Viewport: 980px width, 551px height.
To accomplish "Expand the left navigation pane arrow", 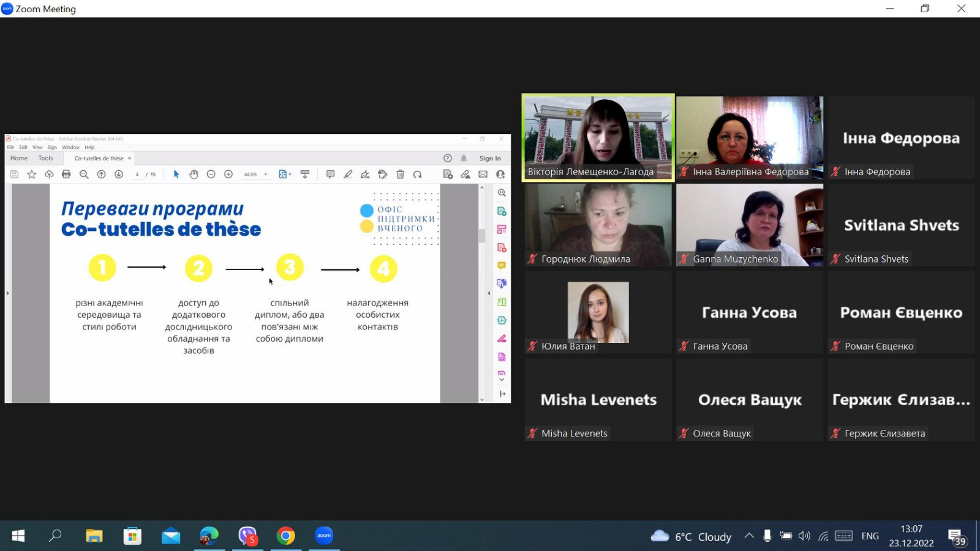I will point(8,293).
